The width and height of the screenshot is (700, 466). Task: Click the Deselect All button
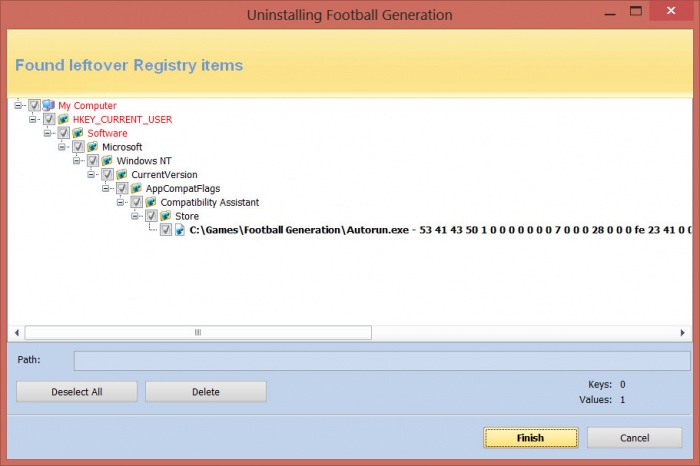pos(77,391)
